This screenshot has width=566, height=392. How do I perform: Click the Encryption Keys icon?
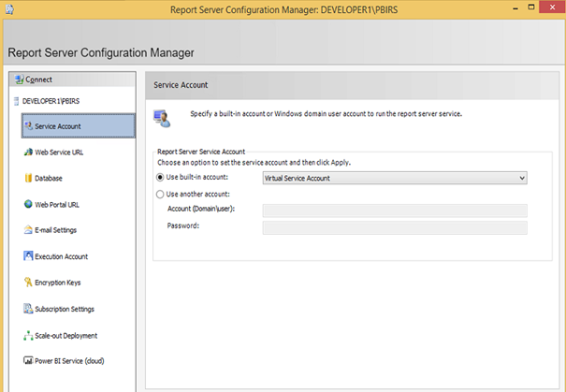28,283
